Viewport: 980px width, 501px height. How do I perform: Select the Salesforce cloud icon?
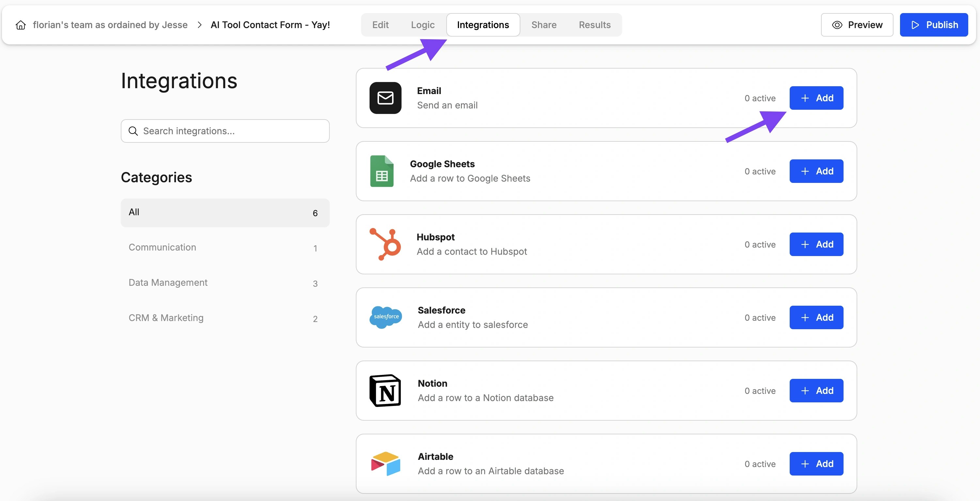pos(386,317)
